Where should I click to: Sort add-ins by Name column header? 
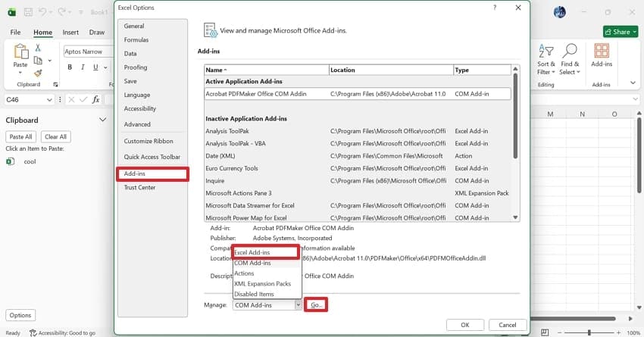[267, 70]
